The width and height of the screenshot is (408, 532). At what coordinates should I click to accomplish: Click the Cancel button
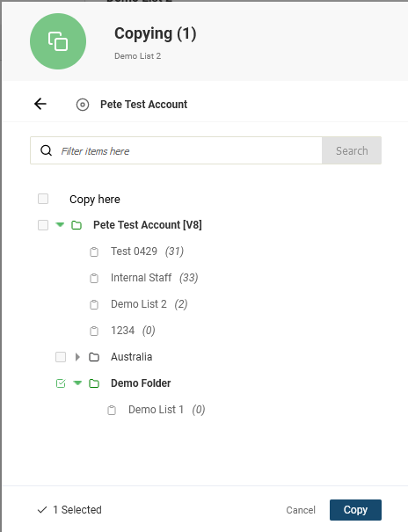click(x=301, y=510)
